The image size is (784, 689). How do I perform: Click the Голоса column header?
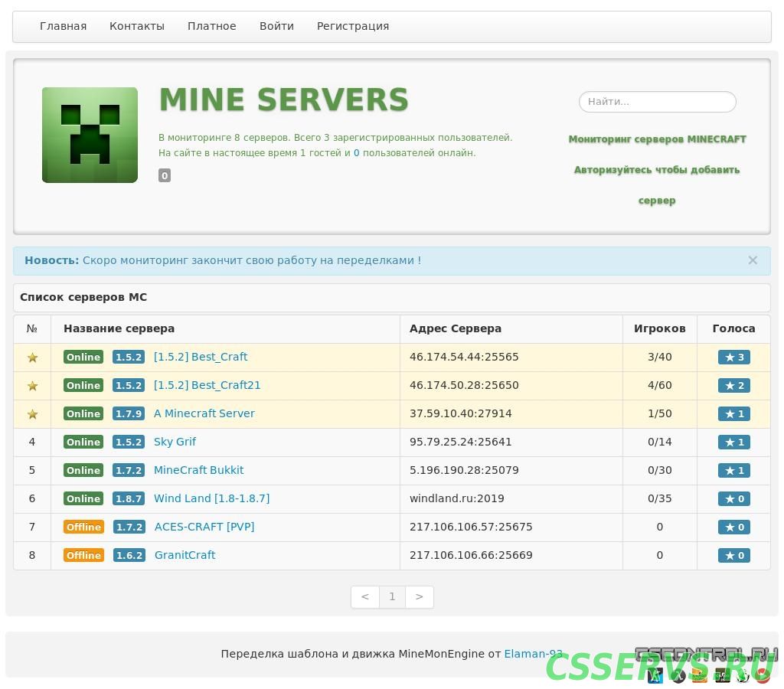pos(734,328)
